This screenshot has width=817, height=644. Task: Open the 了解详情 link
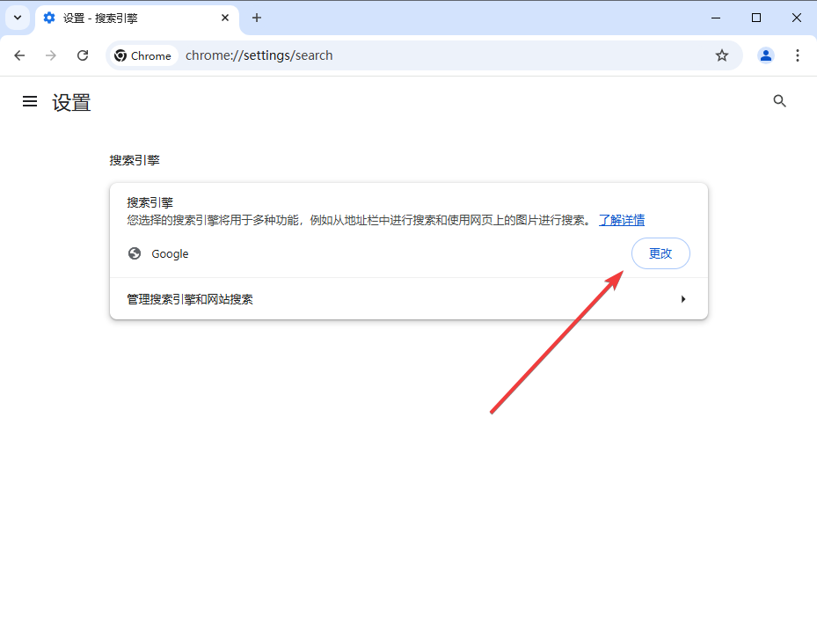(x=622, y=219)
